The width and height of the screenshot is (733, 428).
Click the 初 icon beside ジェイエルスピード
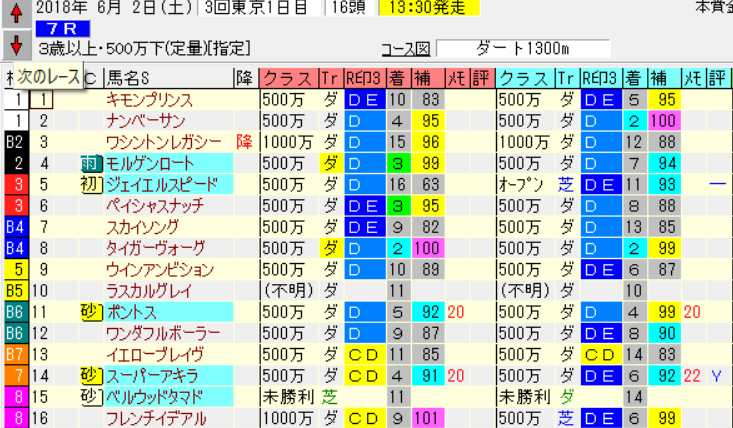click(x=91, y=185)
